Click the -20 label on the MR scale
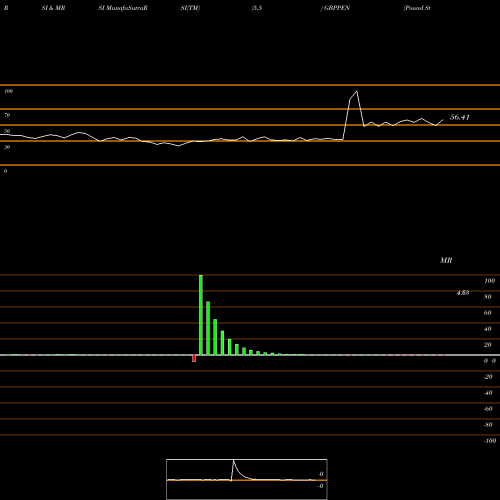This screenshot has height=500, width=500. coord(488,377)
